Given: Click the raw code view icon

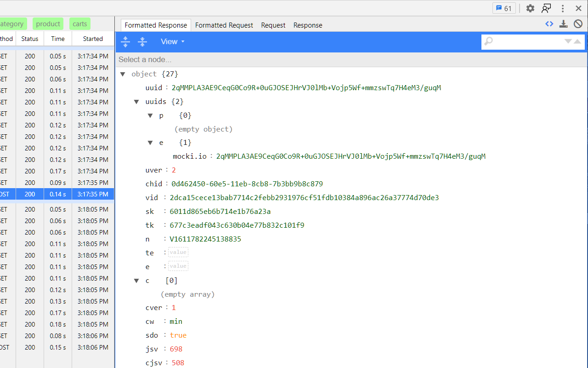Looking at the screenshot, I should click(x=549, y=24).
